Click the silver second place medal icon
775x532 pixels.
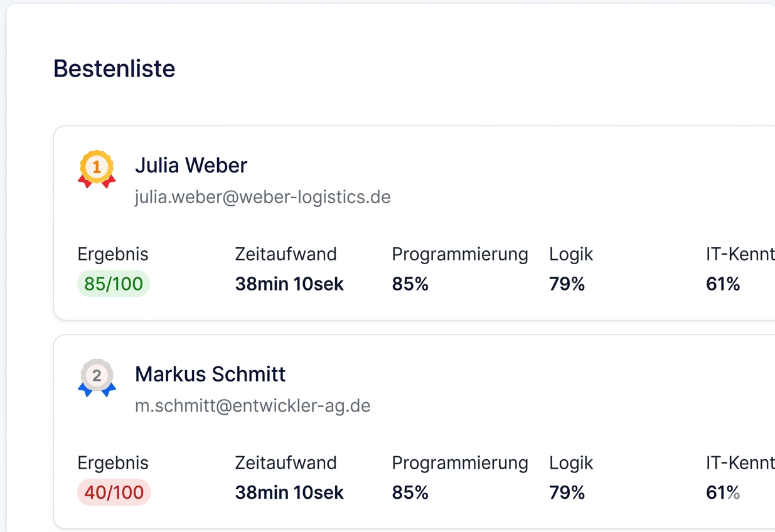97,378
